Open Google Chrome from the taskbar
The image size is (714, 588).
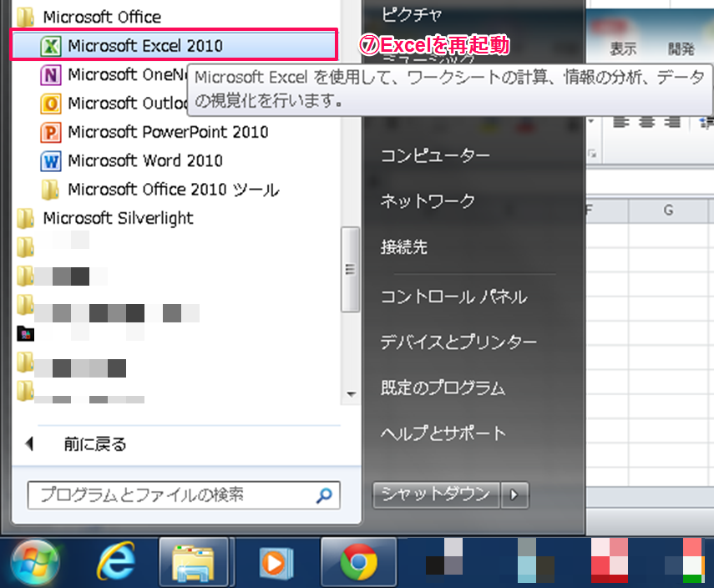(358, 563)
